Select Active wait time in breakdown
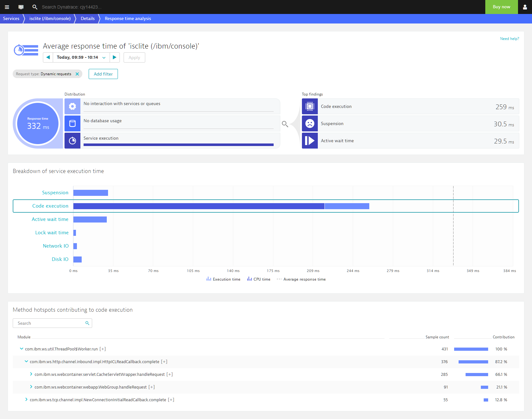Screen dimensions: 532x419 coord(50,219)
